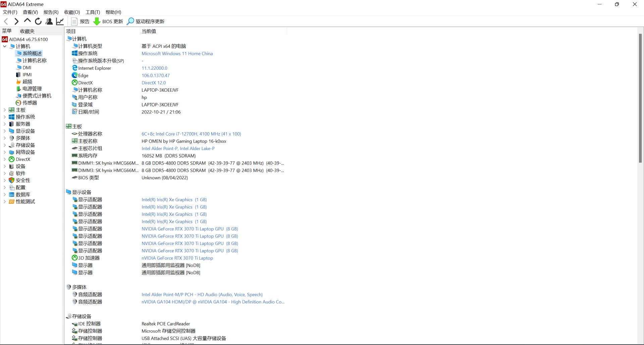The image size is (644, 345).
Task: Expand the 服务器 tree node
Action: point(5,124)
